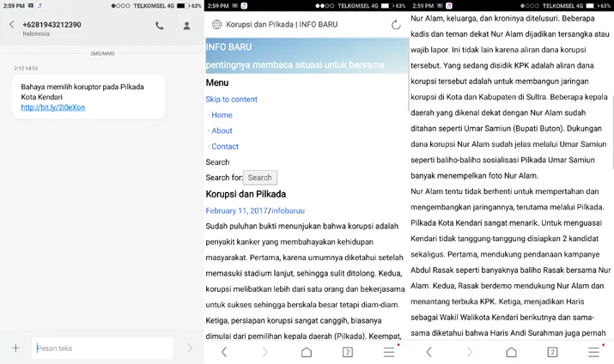The image size is (614, 364).
Task: Tap the globe icon in the address bar
Action: coord(216,25)
